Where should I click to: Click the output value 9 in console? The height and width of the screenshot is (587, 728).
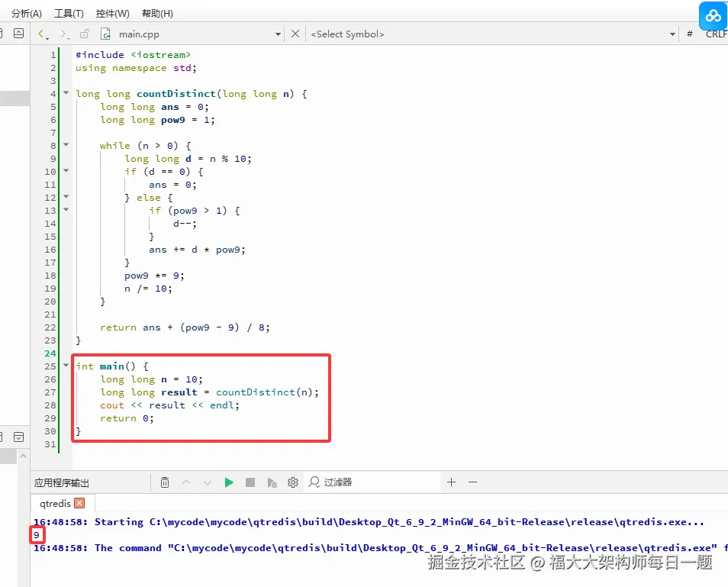pyautogui.click(x=37, y=535)
